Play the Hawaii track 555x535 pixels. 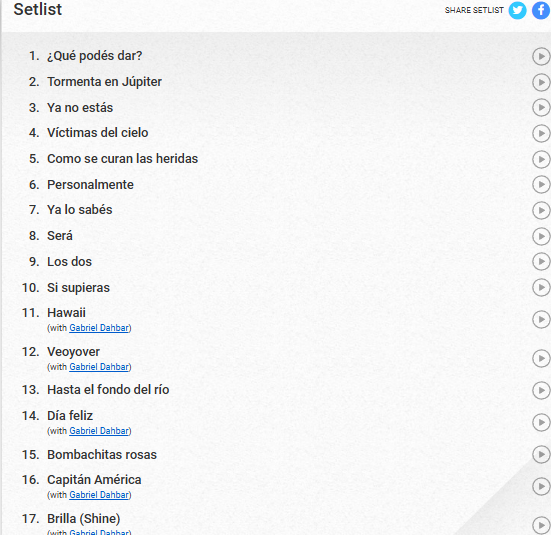tap(541, 320)
